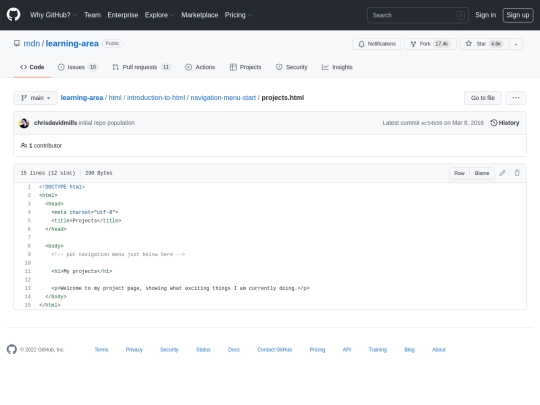
Task: Open footer Pricing link
Action: coord(317,350)
